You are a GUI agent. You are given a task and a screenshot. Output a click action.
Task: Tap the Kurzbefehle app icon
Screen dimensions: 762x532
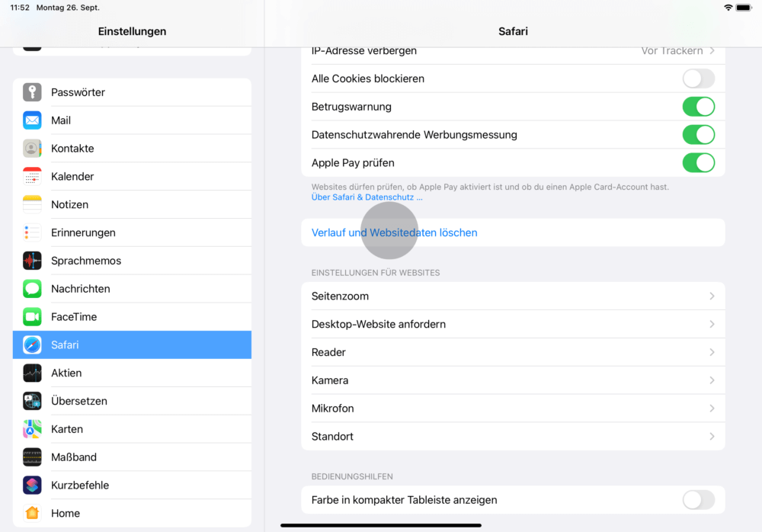[32, 486]
